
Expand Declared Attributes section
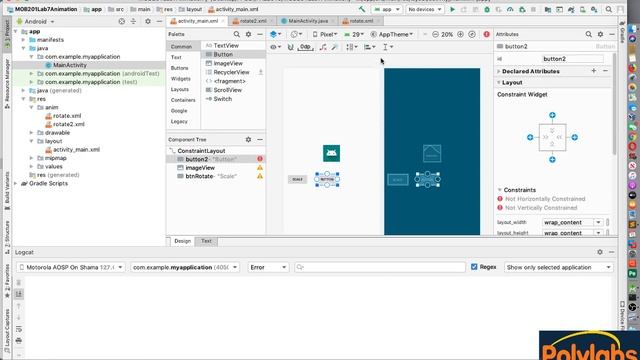(x=499, y=71)
